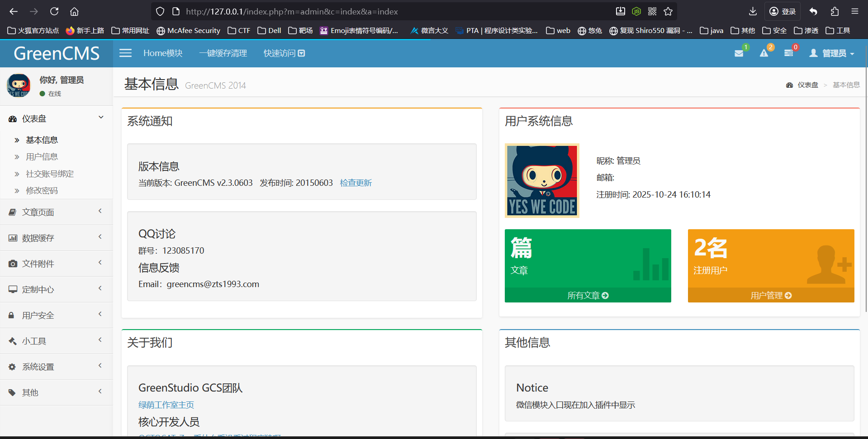
Task: Select 用户信息 in the sidebar
Action: 42,157
